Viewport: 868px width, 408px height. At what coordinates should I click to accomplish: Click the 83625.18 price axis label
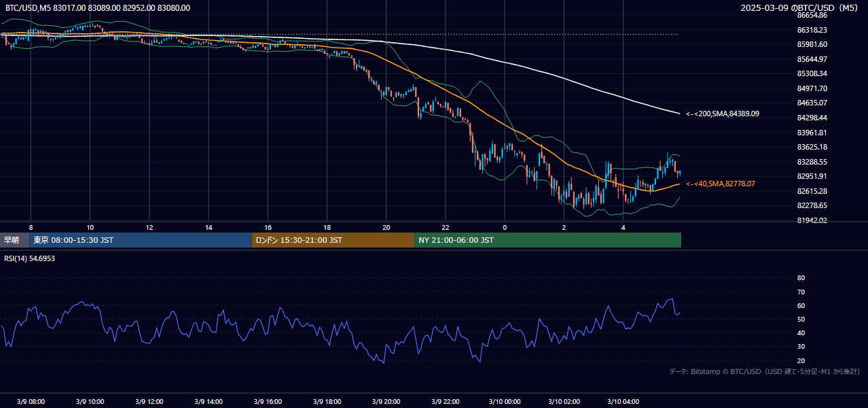click(x=812, y=147)
